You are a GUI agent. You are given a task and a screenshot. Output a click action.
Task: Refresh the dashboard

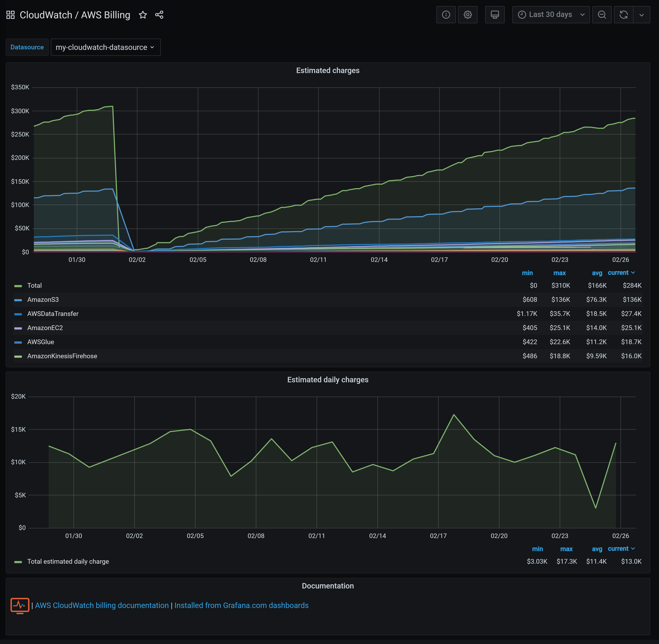coord(624,14)
